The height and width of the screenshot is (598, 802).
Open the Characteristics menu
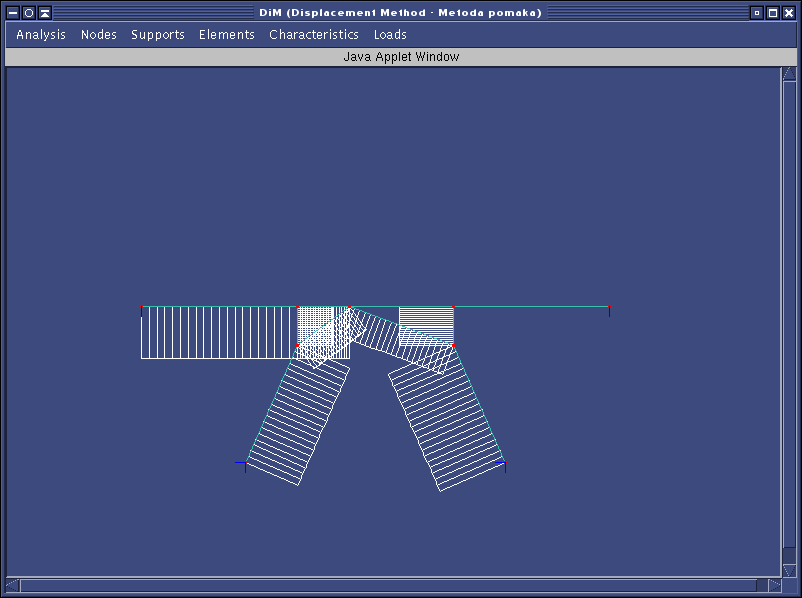[x=314, y=35]
